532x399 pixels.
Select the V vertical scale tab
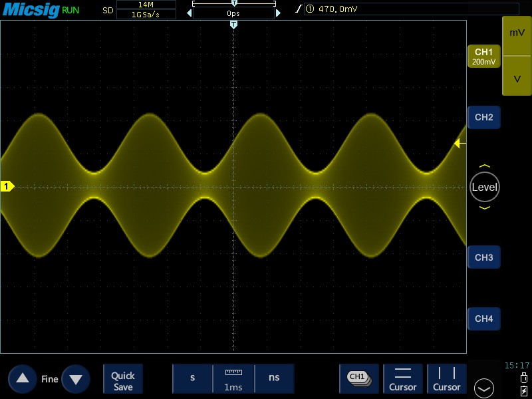click(517, 78)
